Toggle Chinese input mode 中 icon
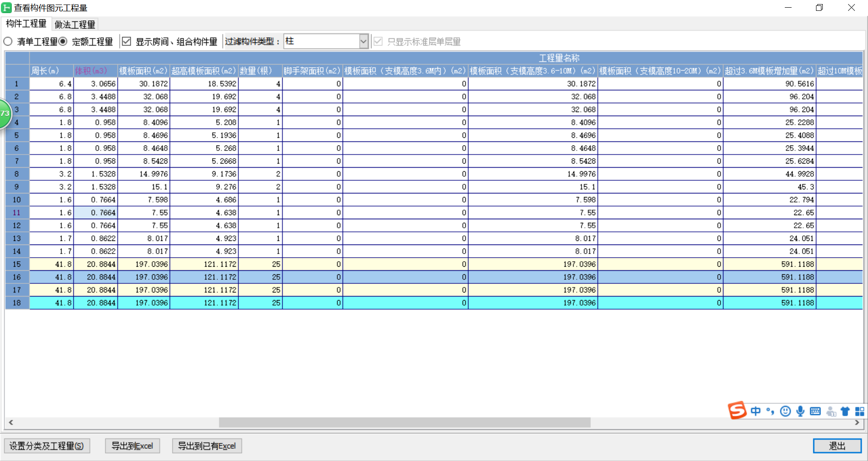This screenshot has width=868, height=461. [x=755, y=411]
